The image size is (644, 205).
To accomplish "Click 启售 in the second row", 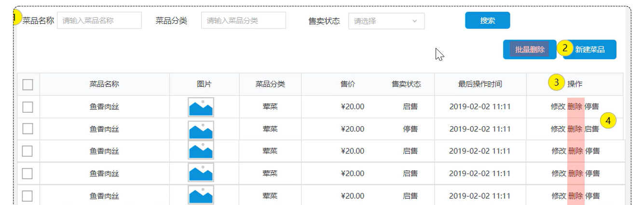I will click(x=592, y=129).
